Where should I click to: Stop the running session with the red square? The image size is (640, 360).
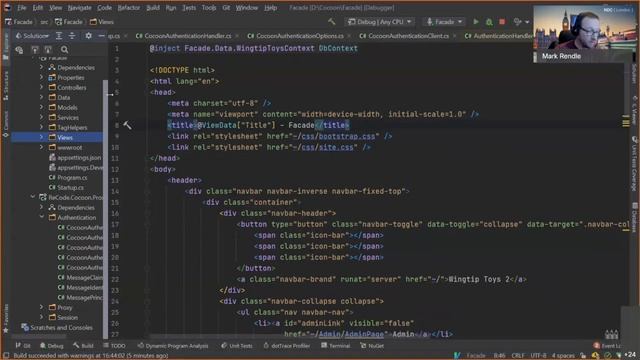tap(502, 22)
